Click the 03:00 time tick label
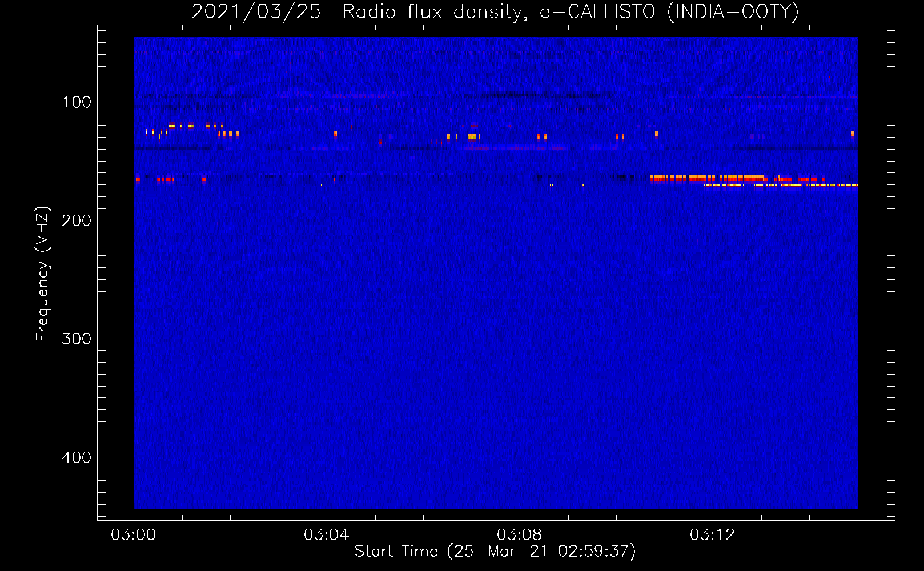The height and width of the screenshot is (571, 924). (134, 534)
